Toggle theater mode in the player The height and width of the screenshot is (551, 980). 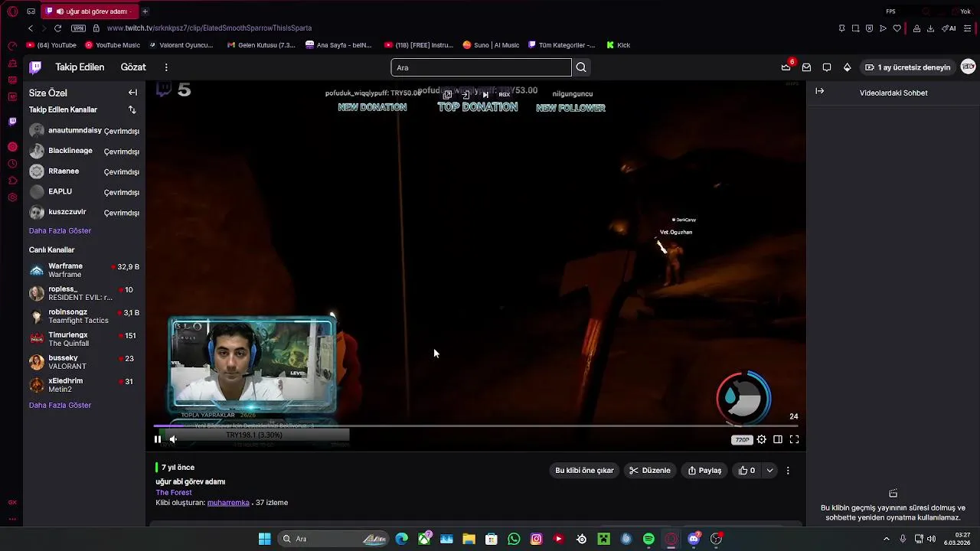778,439
